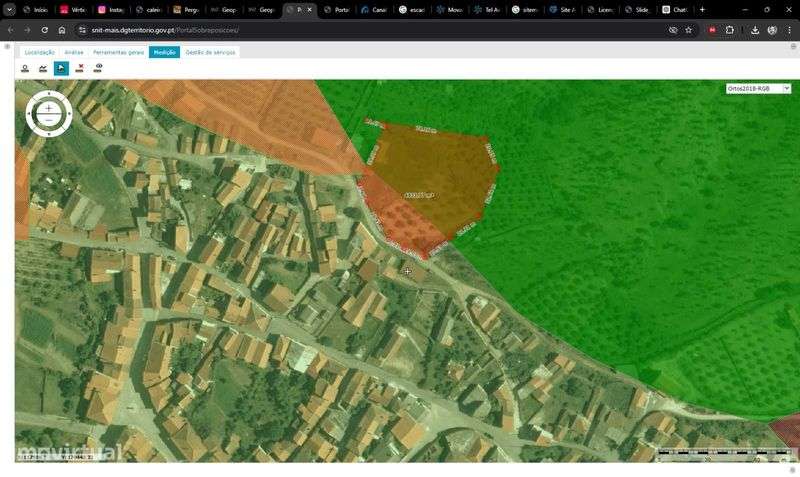Switch to the Slide browser tab
This screenshot has width=800, height=477.
(637, 10)
